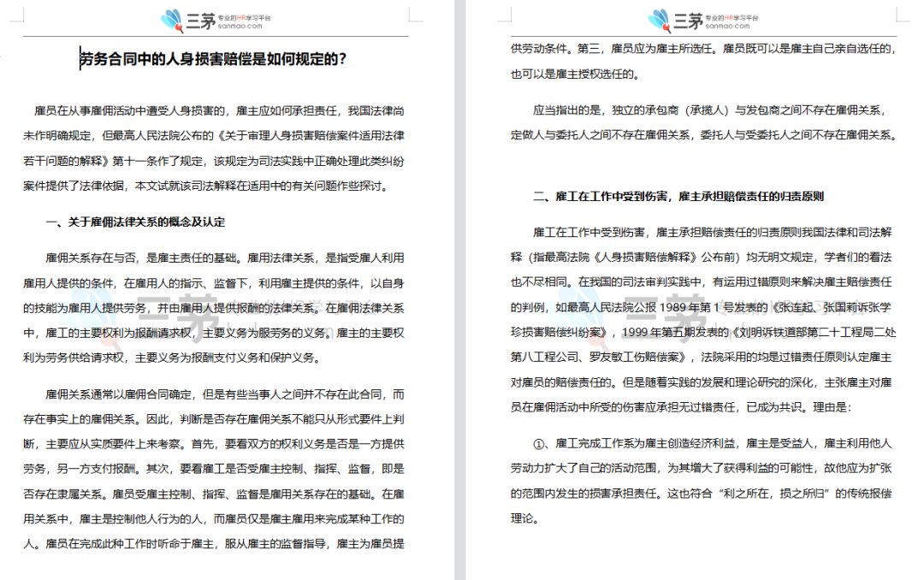Click the 三茅 logo in left page header

[216, 21]
